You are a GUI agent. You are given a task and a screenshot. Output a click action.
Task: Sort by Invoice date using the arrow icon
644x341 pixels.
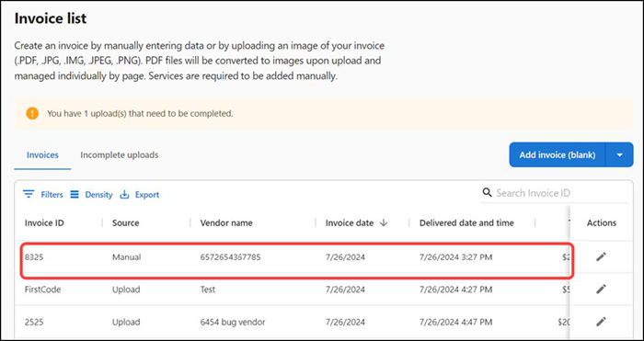384,222
